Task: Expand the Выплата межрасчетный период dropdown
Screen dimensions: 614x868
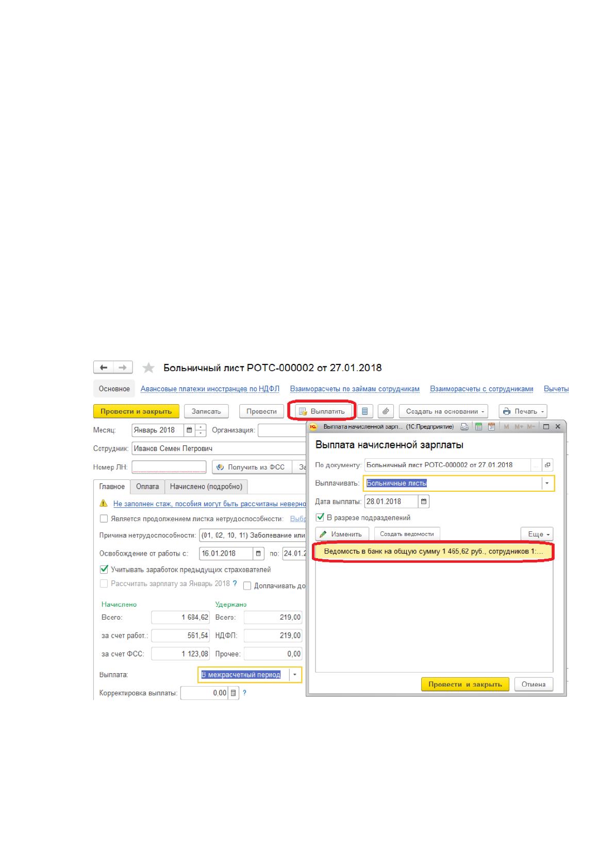Action: (295, 675)
